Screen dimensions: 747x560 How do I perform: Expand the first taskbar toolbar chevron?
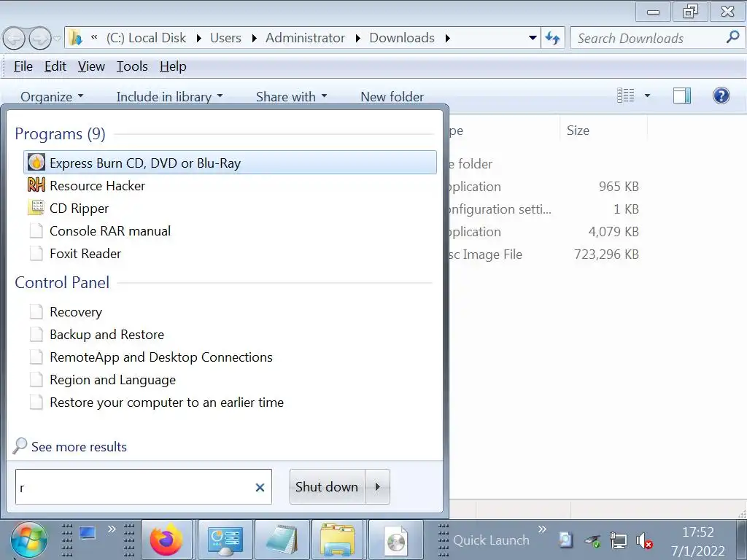112,529
